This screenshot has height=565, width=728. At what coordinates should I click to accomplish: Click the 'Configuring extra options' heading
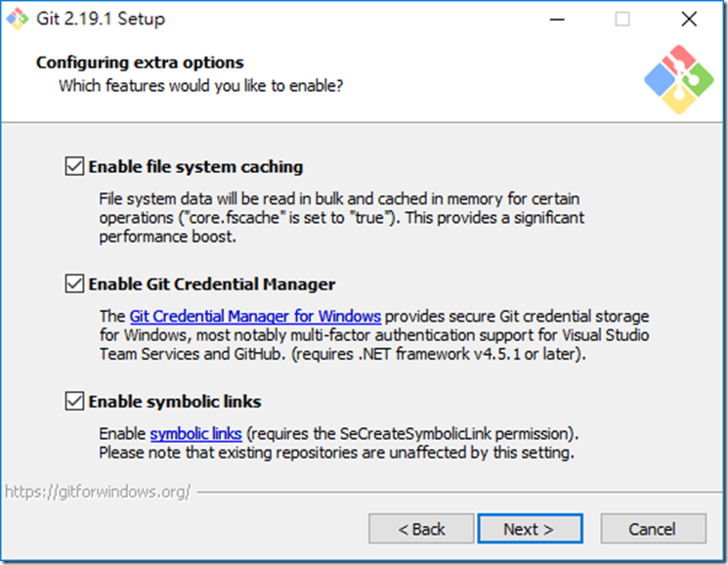pyautogui.click(x=140, y=63)
